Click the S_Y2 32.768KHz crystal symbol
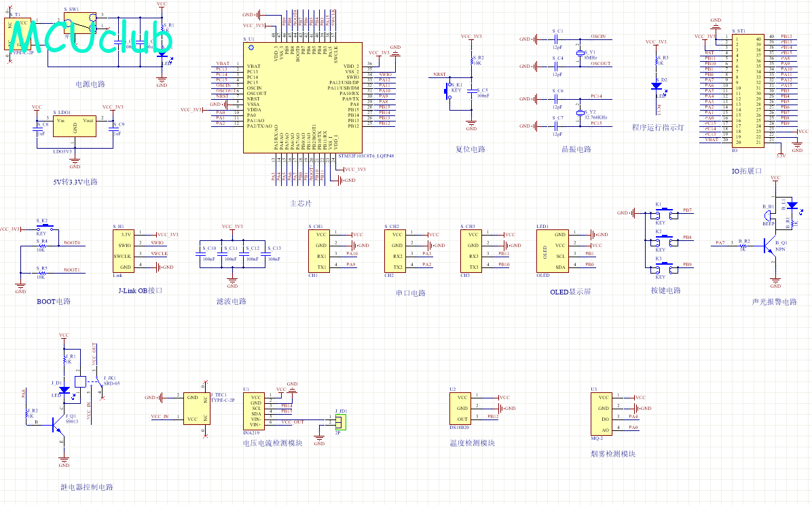The width and height of the screenshot is (812, 505). (580, 113)
